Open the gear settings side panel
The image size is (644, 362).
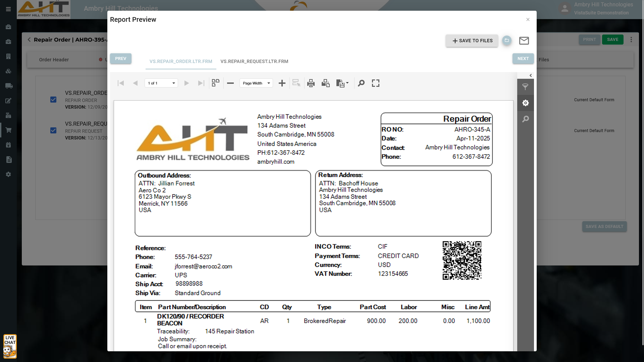[525, 103]
